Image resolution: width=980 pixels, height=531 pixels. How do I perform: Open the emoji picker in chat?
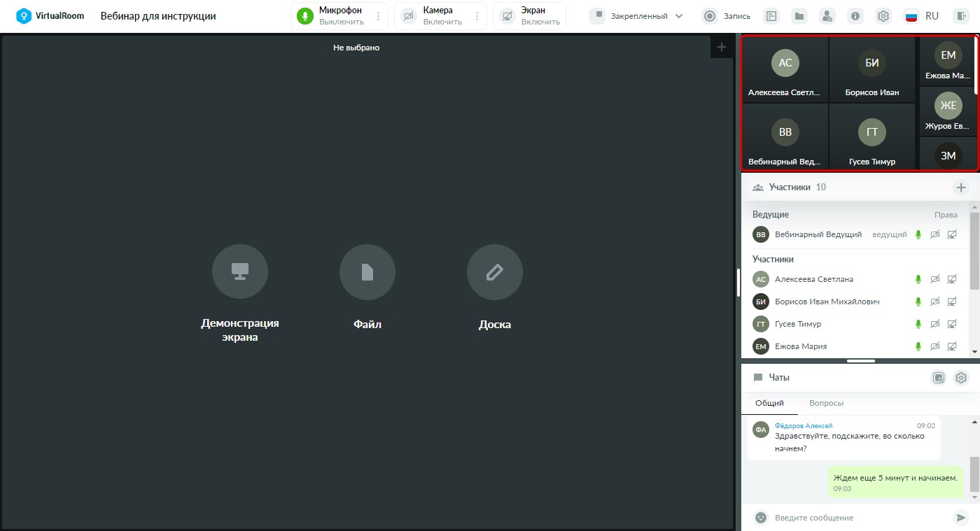[760, 518]
